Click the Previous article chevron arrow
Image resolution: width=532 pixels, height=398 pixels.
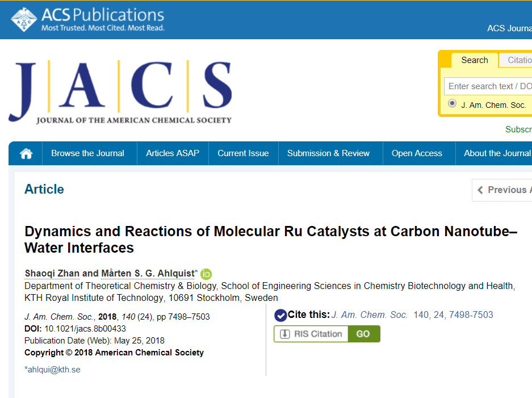480,190
